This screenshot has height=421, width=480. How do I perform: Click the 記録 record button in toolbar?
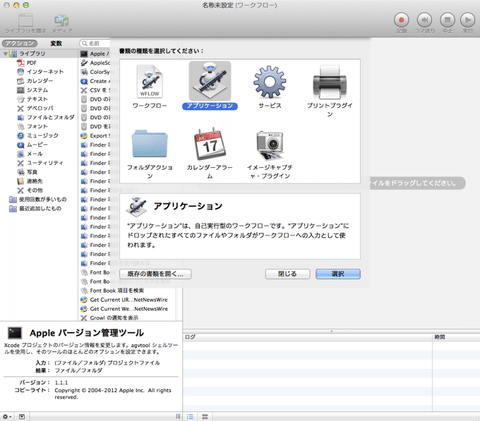click(x=401, y=20)
